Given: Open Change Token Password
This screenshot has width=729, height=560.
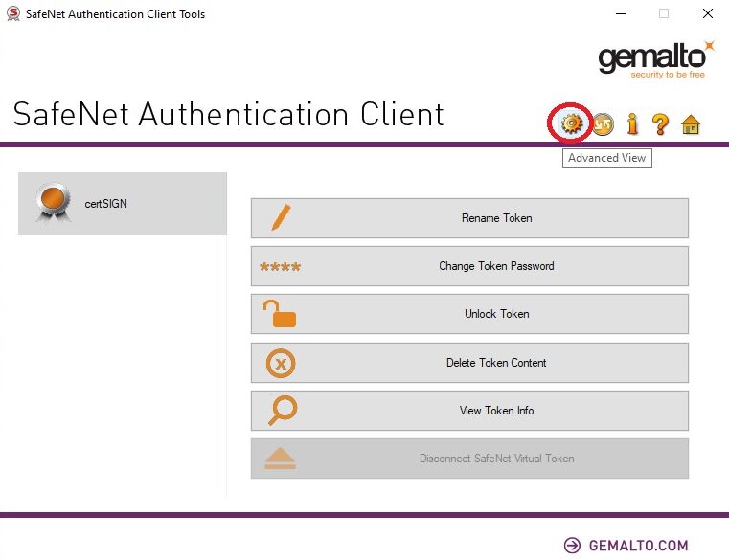Looking at the screenshot, I should point(469,266).
